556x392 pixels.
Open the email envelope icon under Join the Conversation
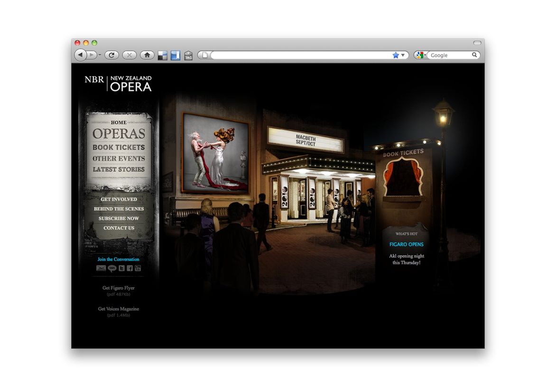pos(101,268)
